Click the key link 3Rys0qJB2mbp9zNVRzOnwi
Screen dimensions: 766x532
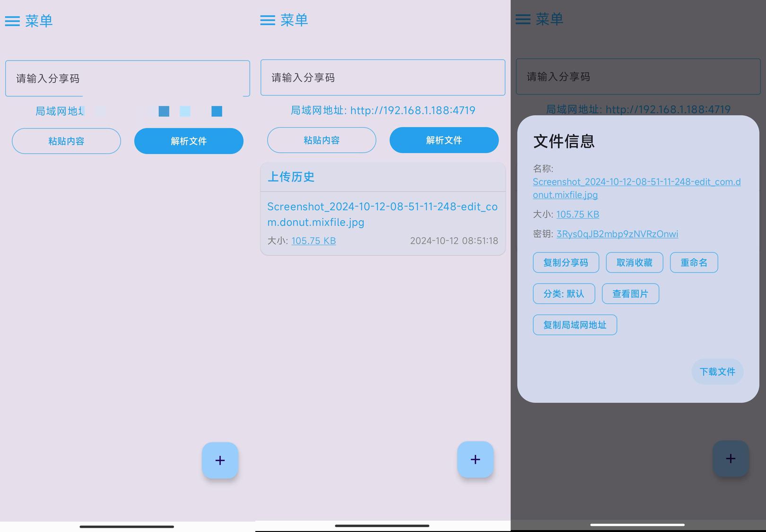617,234
